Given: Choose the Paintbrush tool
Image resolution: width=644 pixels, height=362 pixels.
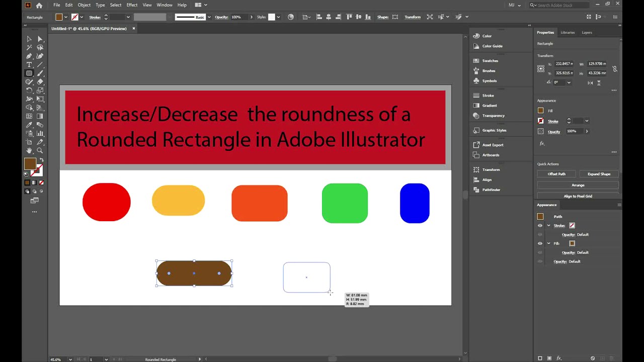Looking at the screenshot, I should click(x=40, y=73).
